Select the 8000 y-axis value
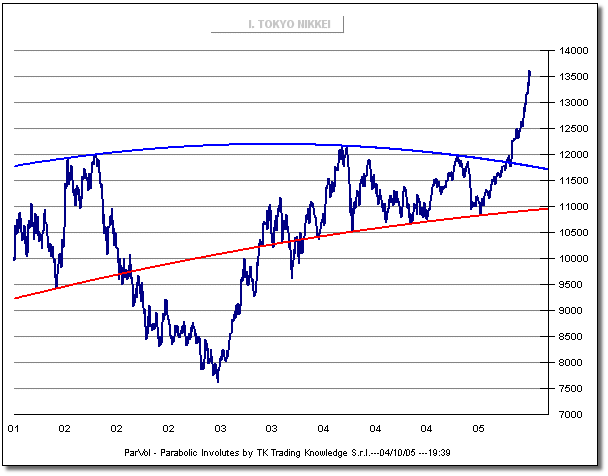 [x=574, y=362]
